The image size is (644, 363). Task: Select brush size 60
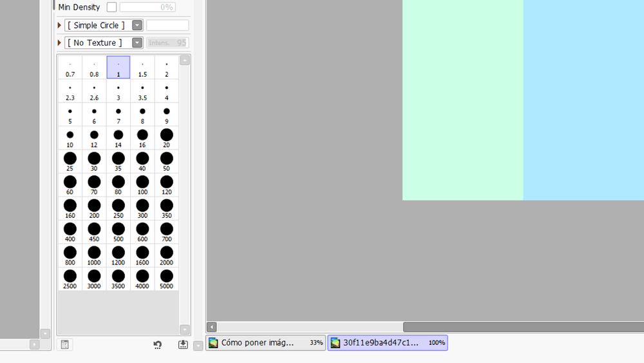tap(70, 185)
